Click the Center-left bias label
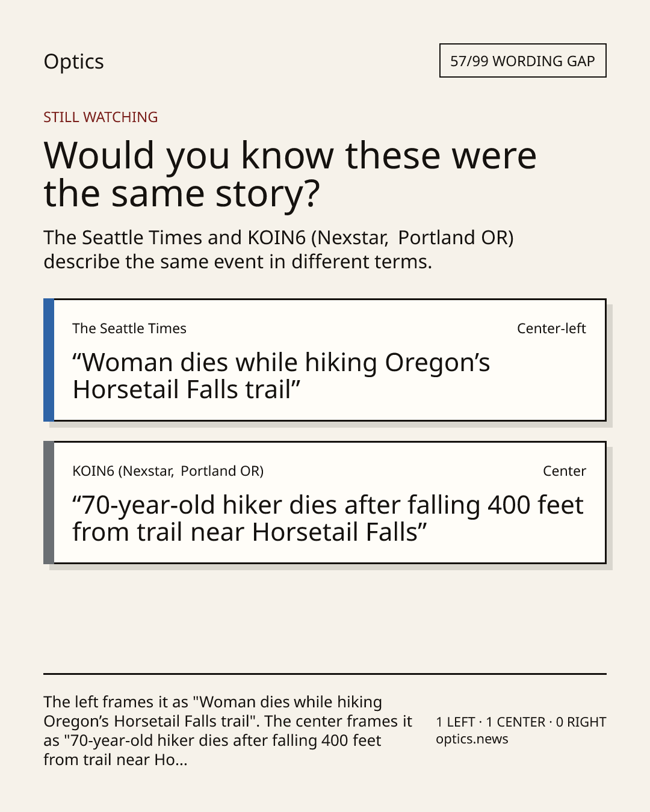The height and width of the screenshot is (812, 650). click(551, 328)
